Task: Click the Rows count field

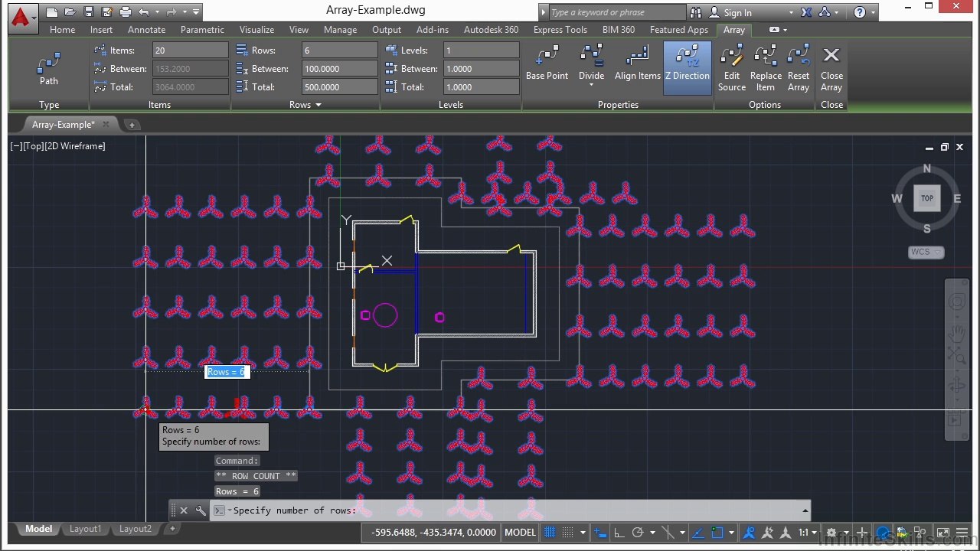Action: coord(339,51)
